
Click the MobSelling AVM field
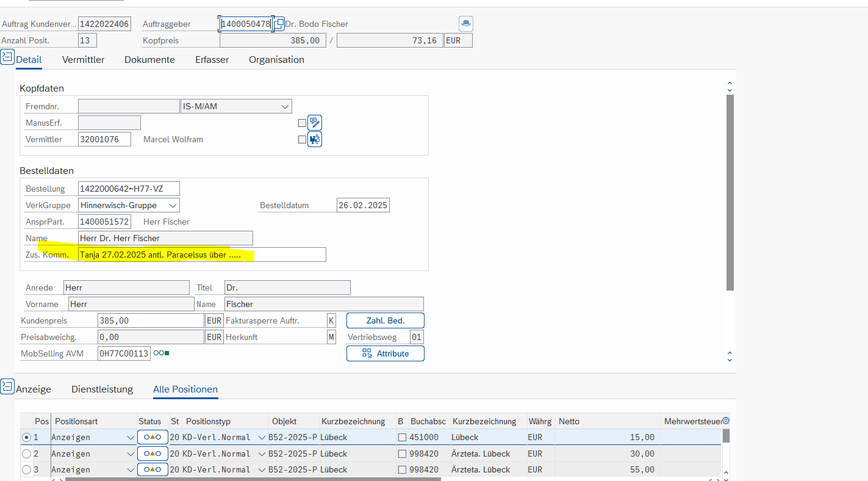click(124, 353)
